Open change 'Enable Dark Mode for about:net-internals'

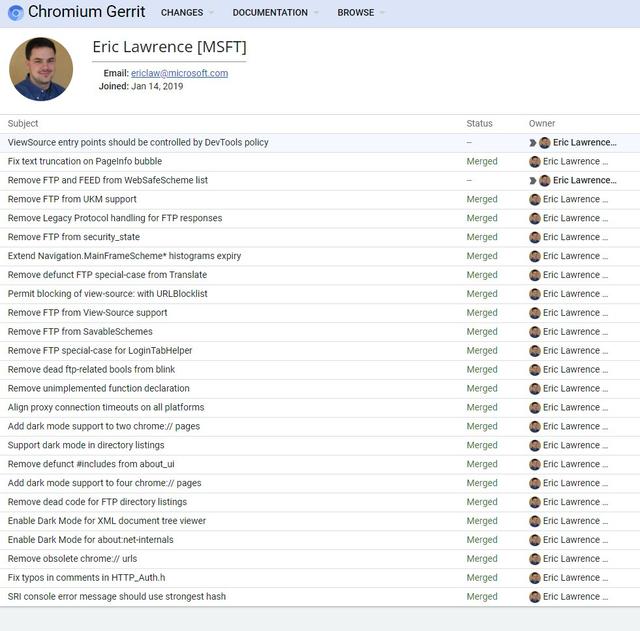(91, 540)
